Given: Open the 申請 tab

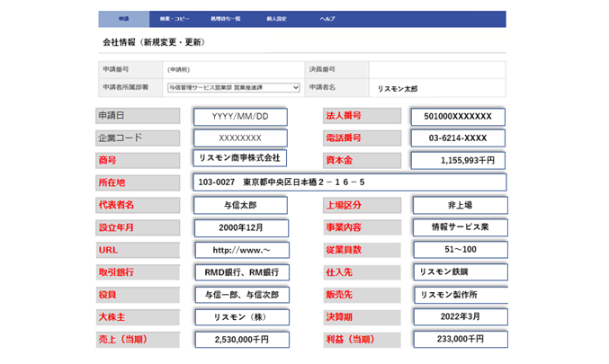Looking at the screenshot, I should 124,19.
